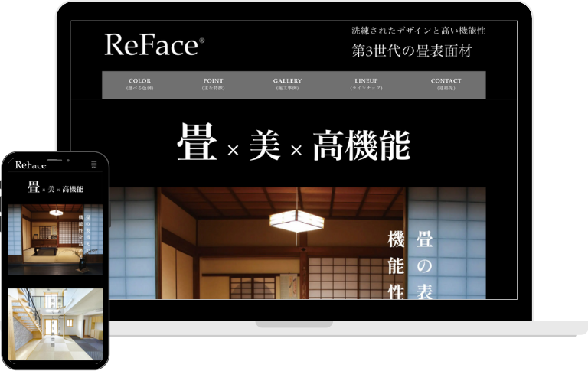Open the hamburger menu on the phone
Viewport: 588px width, 371px height.
(94, 164)
